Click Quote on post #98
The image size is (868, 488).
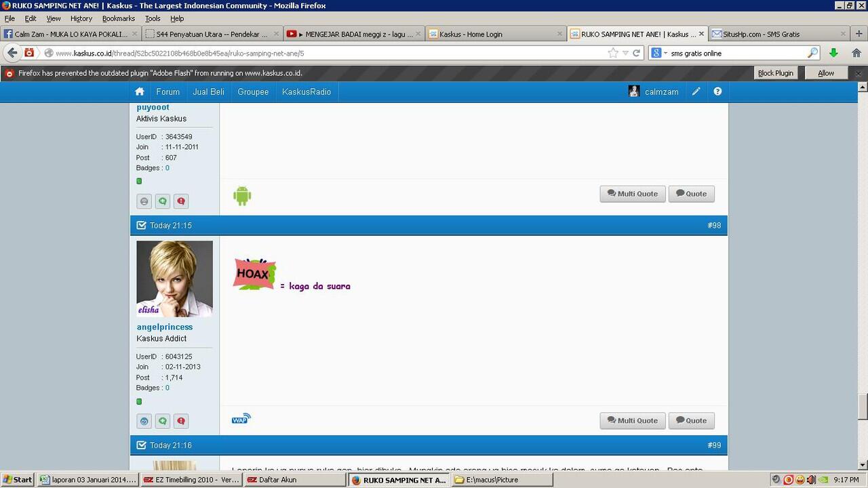[691, 421]
